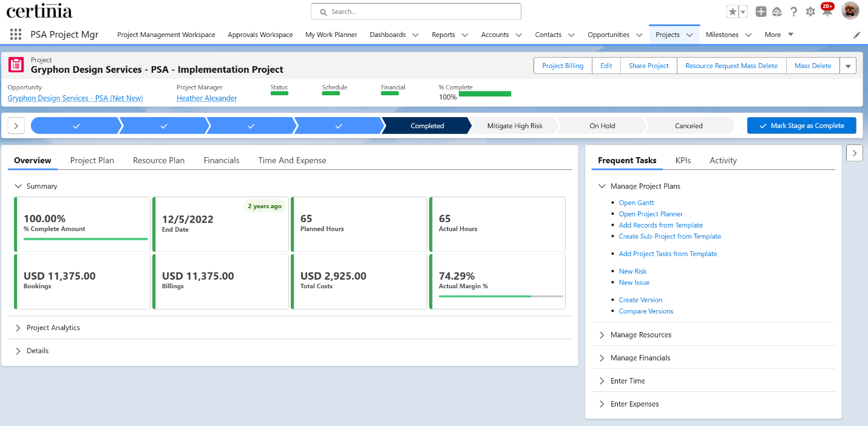868x426 pixels.
Task: Click the red Project record icon
Action: coord(16,65)
